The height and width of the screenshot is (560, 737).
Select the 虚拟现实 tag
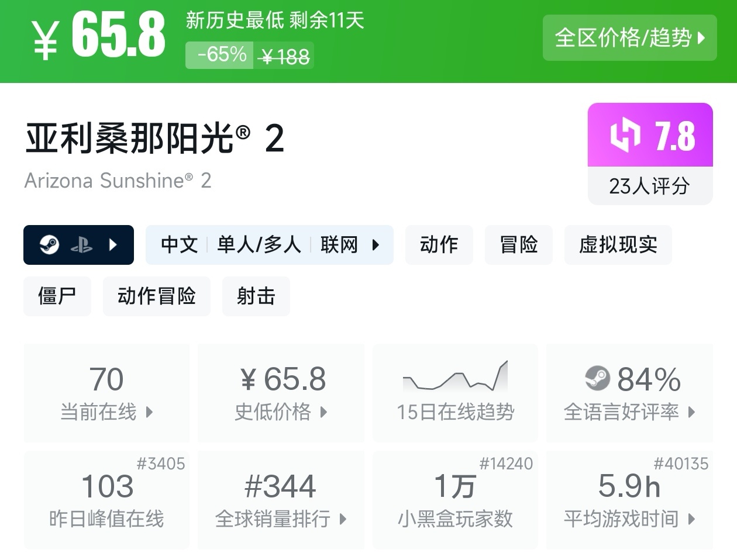click(x=618, y=245)
